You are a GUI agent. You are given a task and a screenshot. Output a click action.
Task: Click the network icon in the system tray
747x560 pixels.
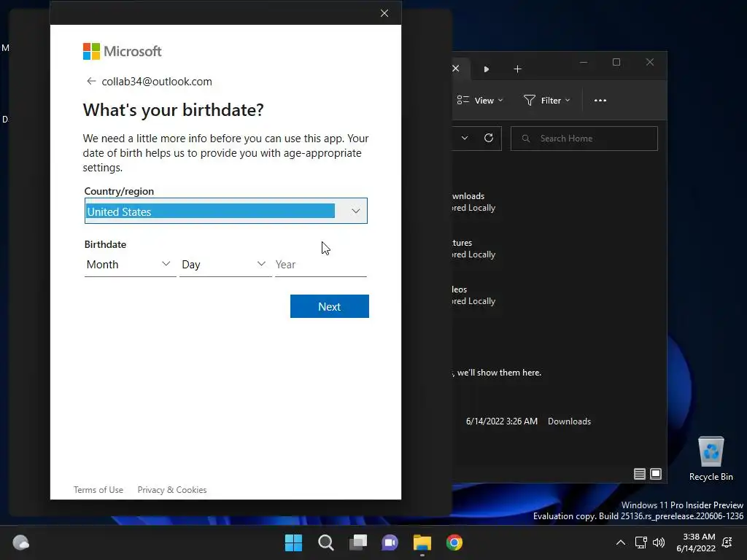[640, 542]
